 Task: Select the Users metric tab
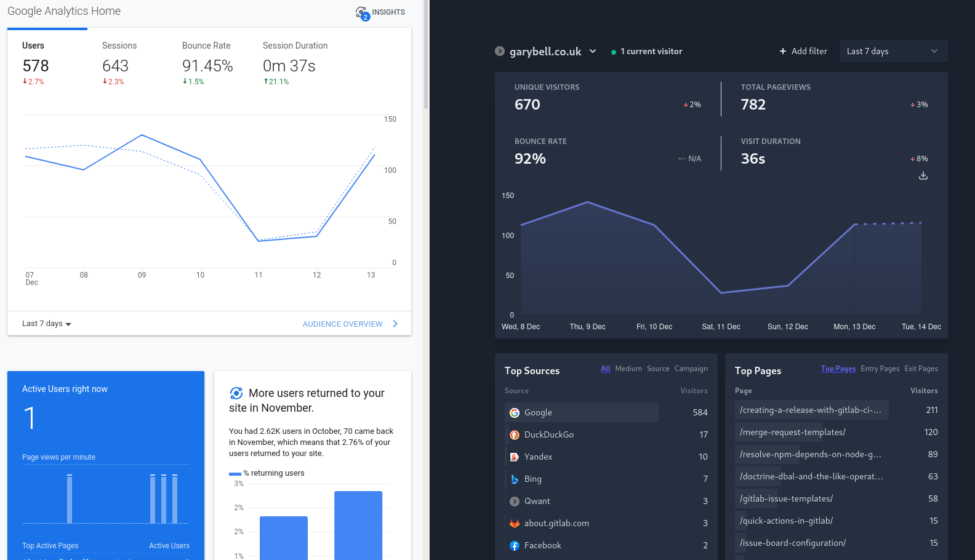[47, 63]
